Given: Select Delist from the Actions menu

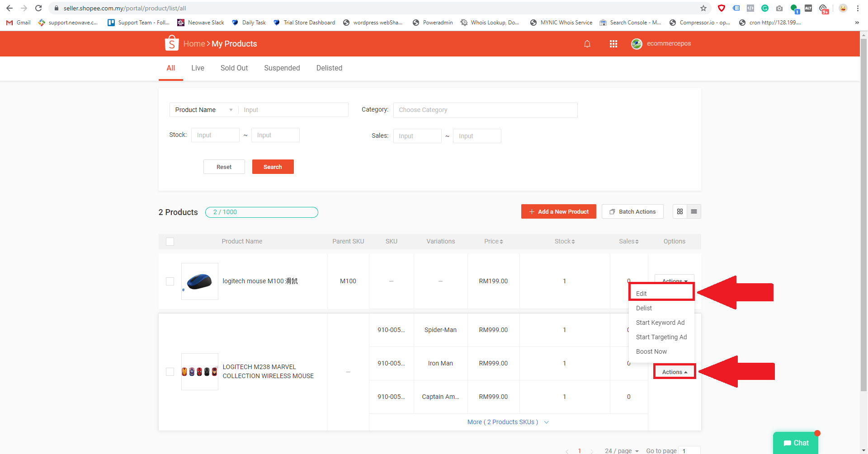Looking at the screenshot, I should click(x=644, y=308).
